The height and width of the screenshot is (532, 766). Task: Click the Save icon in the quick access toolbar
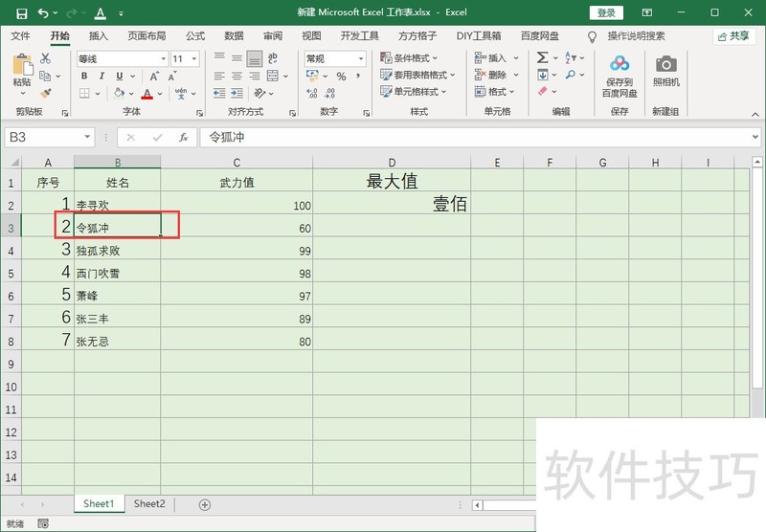click(x=21, y=13)
